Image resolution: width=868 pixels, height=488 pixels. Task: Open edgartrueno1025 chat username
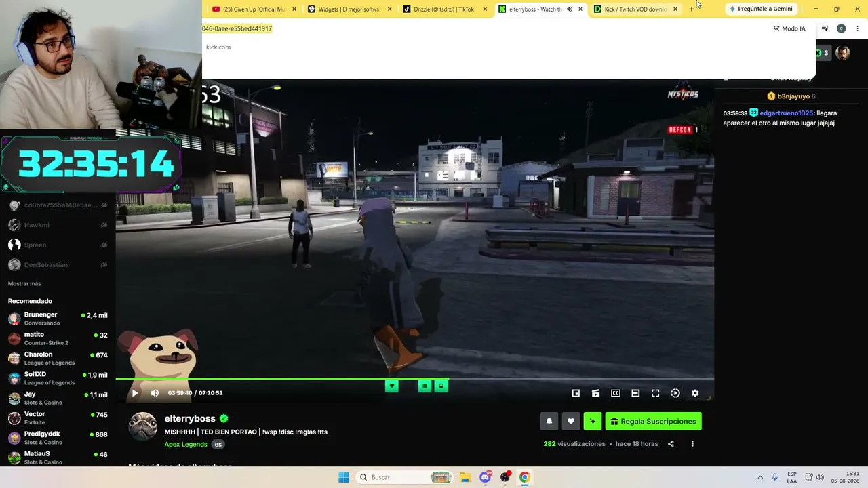point(786,113)
